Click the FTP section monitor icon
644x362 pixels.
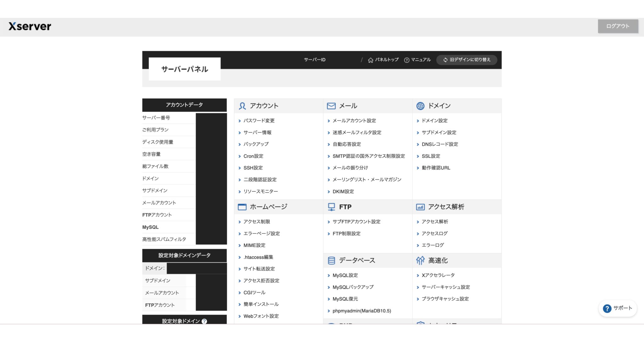pyautogui.click(x=331, y=207)
